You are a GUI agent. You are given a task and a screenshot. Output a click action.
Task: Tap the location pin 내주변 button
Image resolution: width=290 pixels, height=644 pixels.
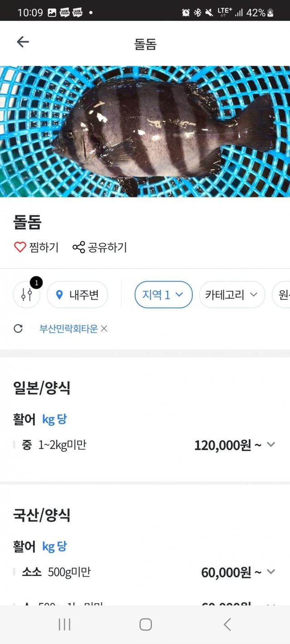coord(77,295)
